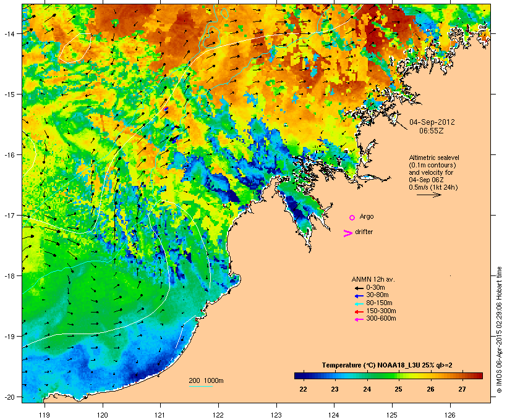Click the longitude label '126'
This screenshot has width=507, height=420.
[449, 414]
